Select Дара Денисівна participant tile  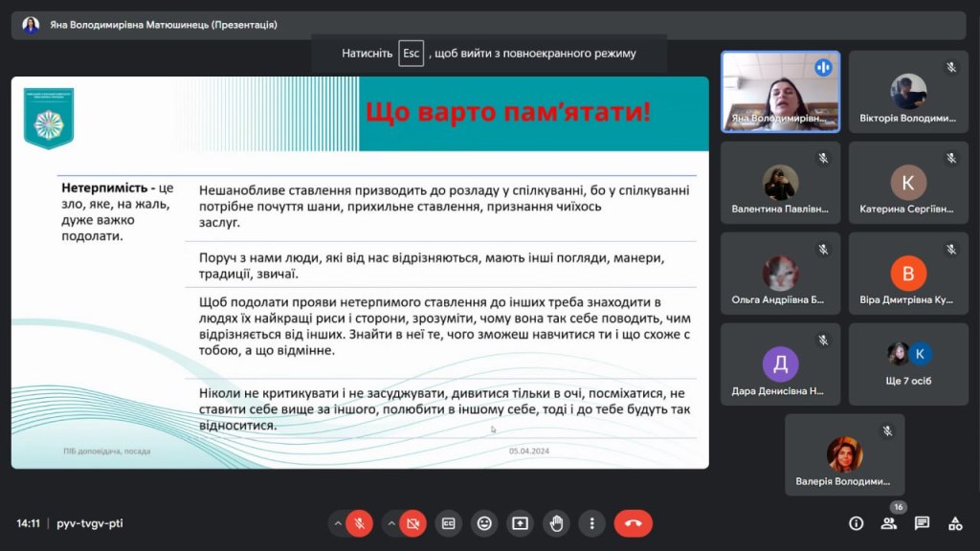[781, 364]
